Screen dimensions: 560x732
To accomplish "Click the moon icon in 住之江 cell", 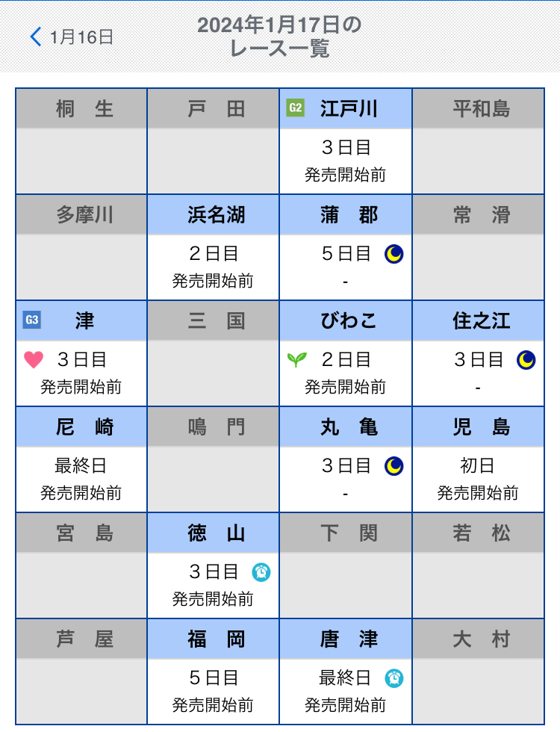I will coord(526,360).
